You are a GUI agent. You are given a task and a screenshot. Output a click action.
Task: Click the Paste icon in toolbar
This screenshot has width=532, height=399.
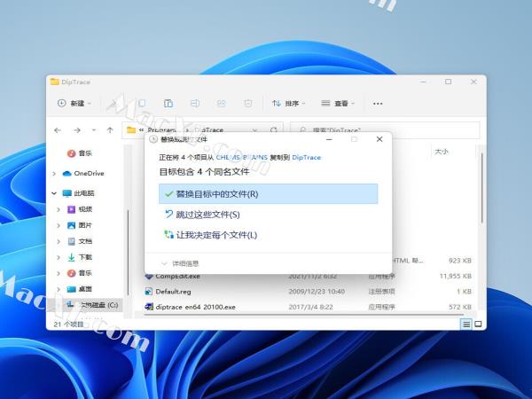[168, 103]
